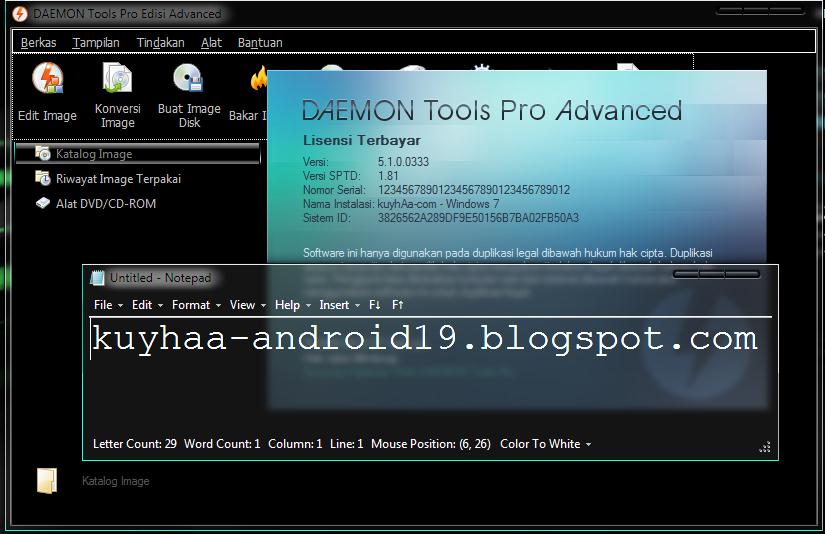Click the Bakar flame icon
This screenshot has height=534, width=825.
(259, 79)
